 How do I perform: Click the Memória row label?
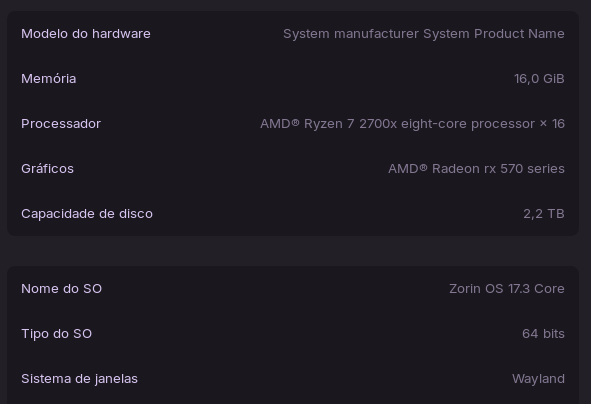point(49,78)
